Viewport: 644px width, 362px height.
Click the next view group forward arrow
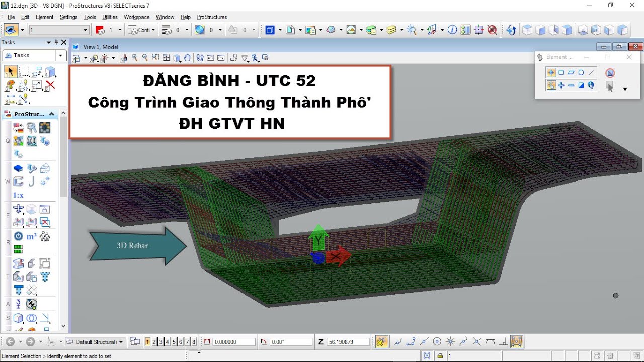[x=30, y=342]
